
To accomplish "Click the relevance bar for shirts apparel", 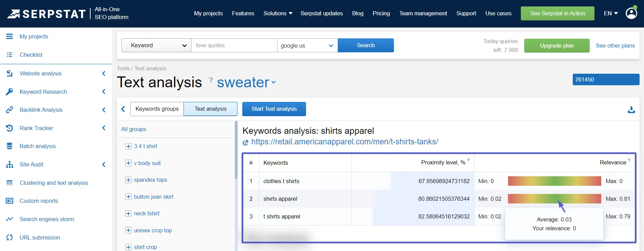I will click(x=554, y=199).
